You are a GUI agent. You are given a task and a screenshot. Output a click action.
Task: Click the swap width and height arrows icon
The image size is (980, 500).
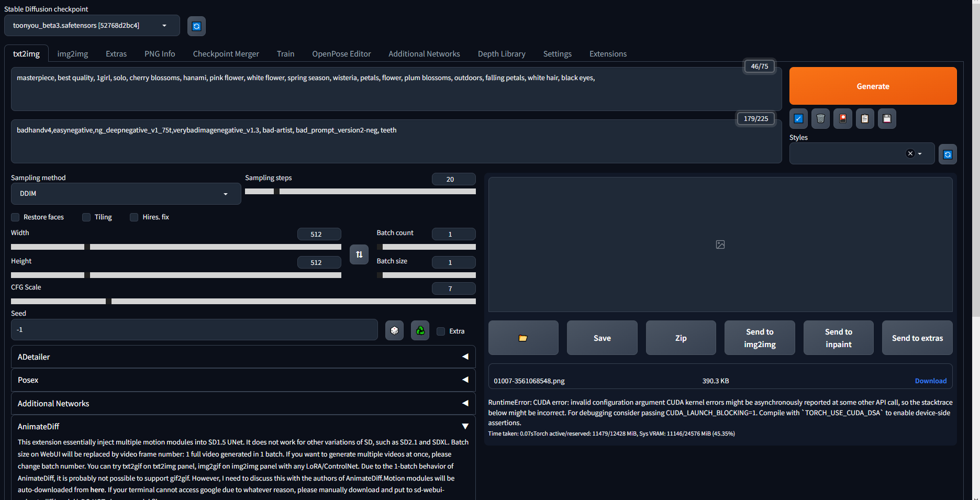[359, 254]
